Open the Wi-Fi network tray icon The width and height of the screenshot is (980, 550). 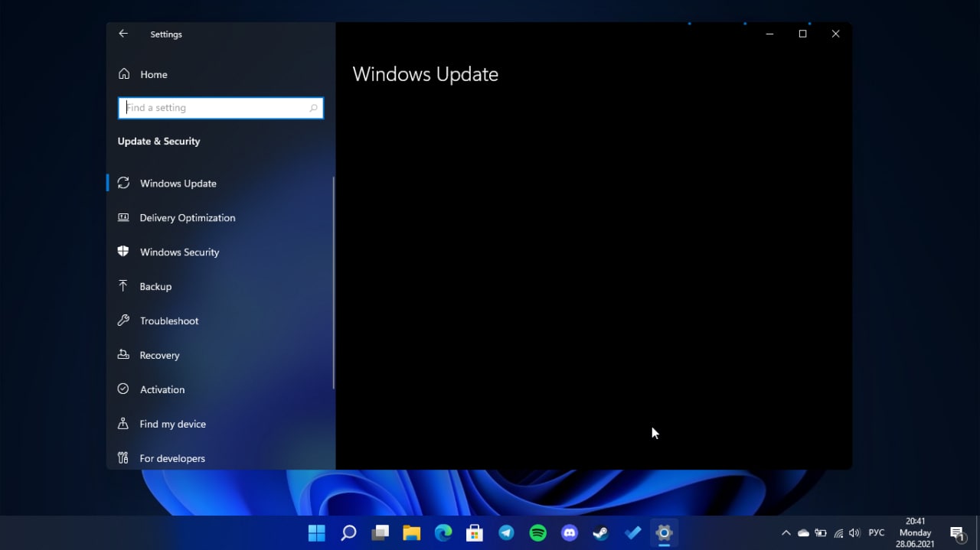(x=838, y=533)
